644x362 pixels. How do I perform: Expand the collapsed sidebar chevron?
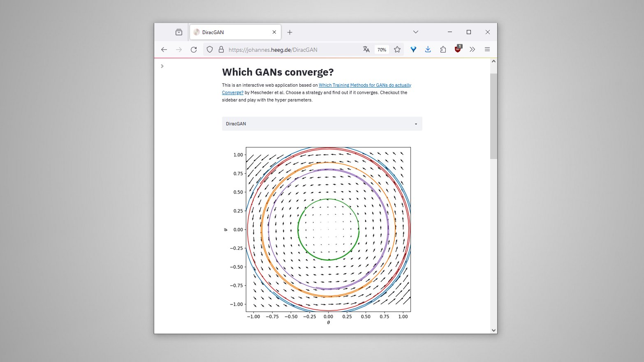tap(162, 66)
